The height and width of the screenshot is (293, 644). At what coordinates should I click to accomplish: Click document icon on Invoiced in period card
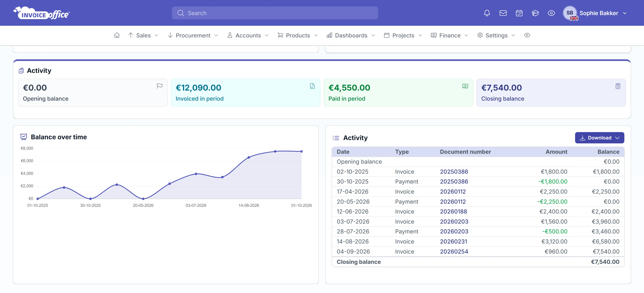point(312,86)
